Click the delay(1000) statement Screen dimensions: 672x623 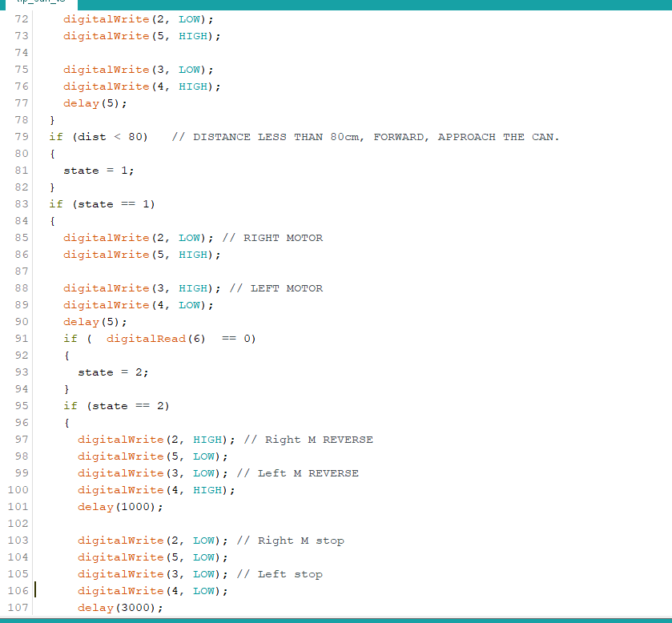click(120, 507)
